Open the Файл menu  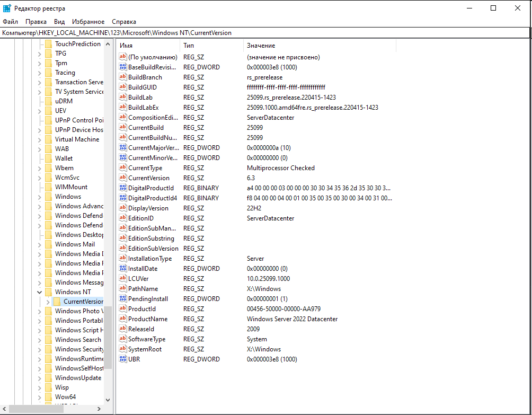coord(10,22)
